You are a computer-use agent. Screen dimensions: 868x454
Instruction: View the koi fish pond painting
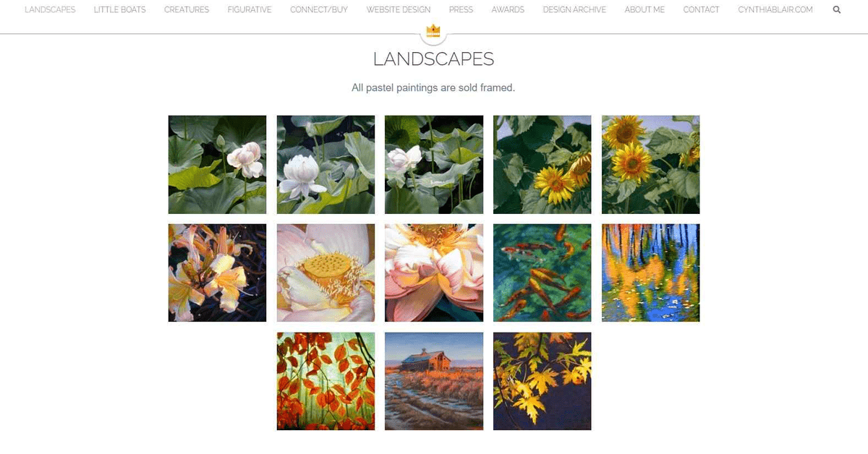pos(542,273)
